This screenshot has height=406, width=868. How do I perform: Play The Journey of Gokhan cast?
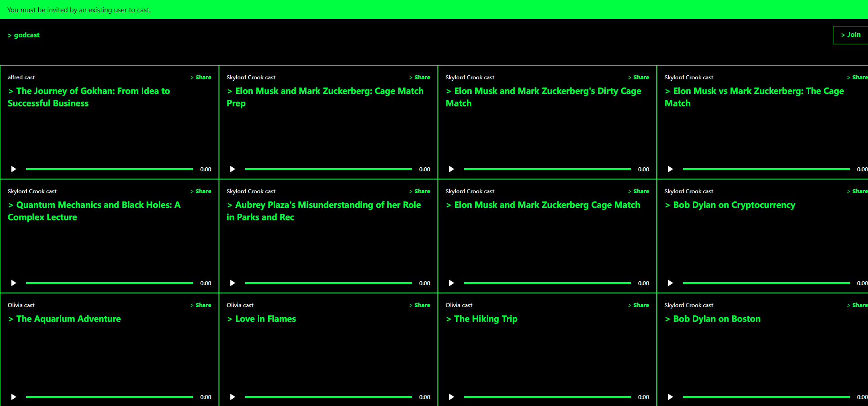click(14, 169)
